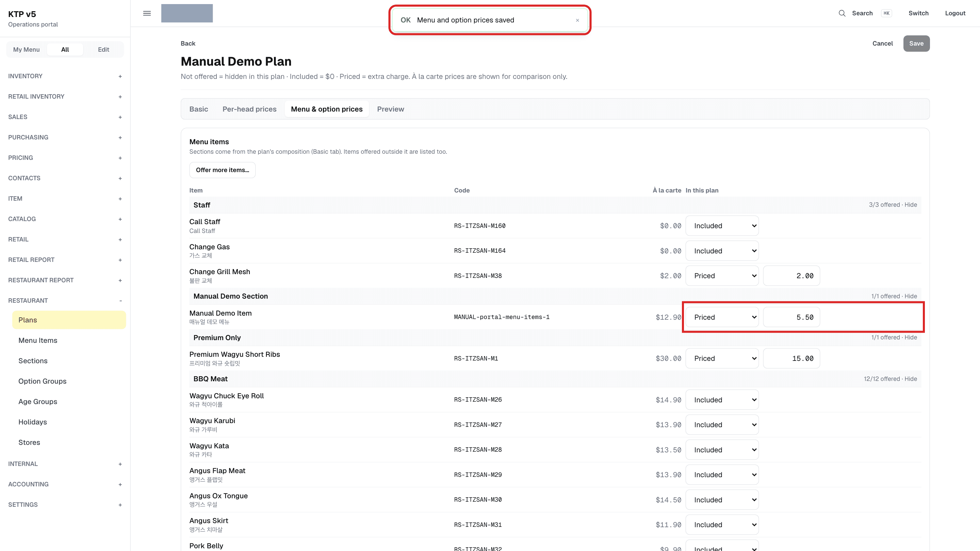980x551 pixels.
Task: Select My Menu sidebar mode
Action: coord(26,49)
